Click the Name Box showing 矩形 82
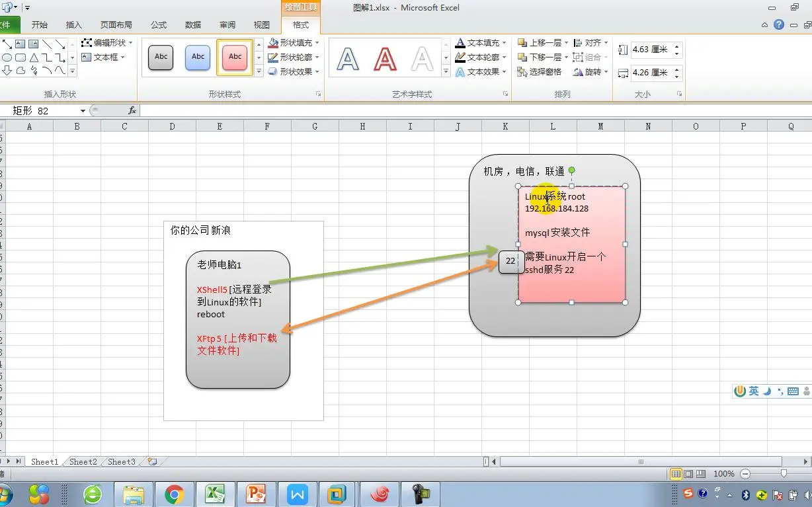The width and height of the screenshot is (812, 507). 45,110
